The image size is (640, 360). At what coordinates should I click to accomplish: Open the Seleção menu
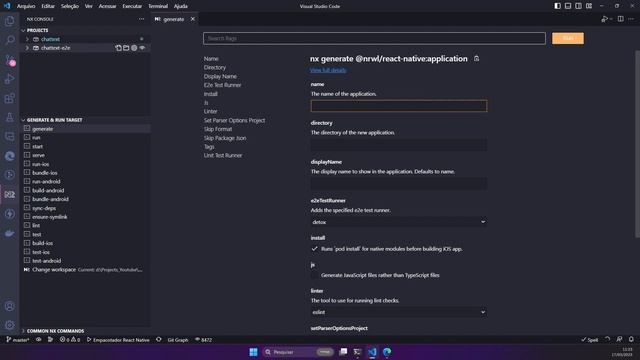pos(70,6)
